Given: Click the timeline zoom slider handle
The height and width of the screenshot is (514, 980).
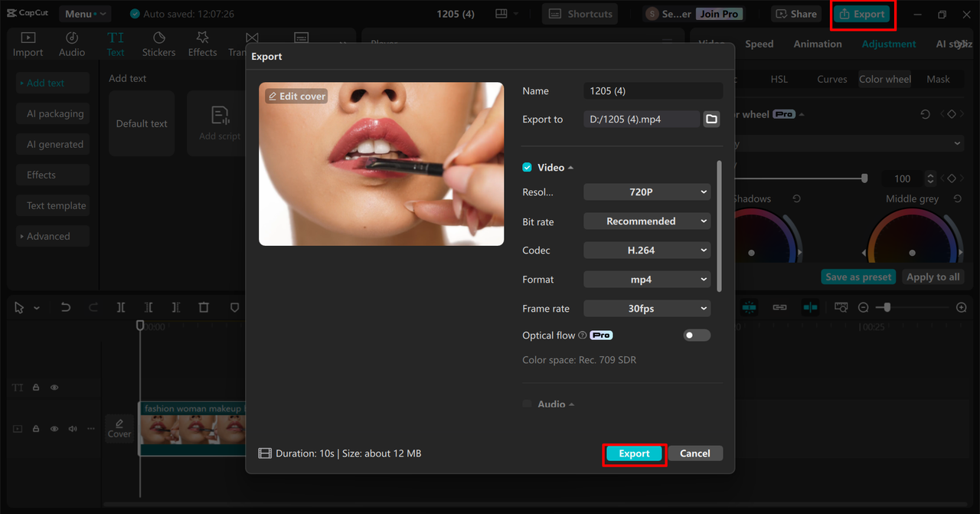Looking at the screenshot, I should tap(887, 307).
